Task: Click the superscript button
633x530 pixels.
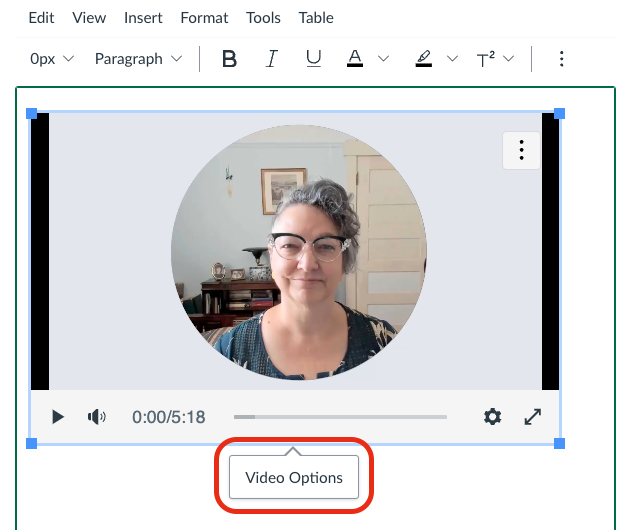Action: pyautogui.click(x=486, y=59)
